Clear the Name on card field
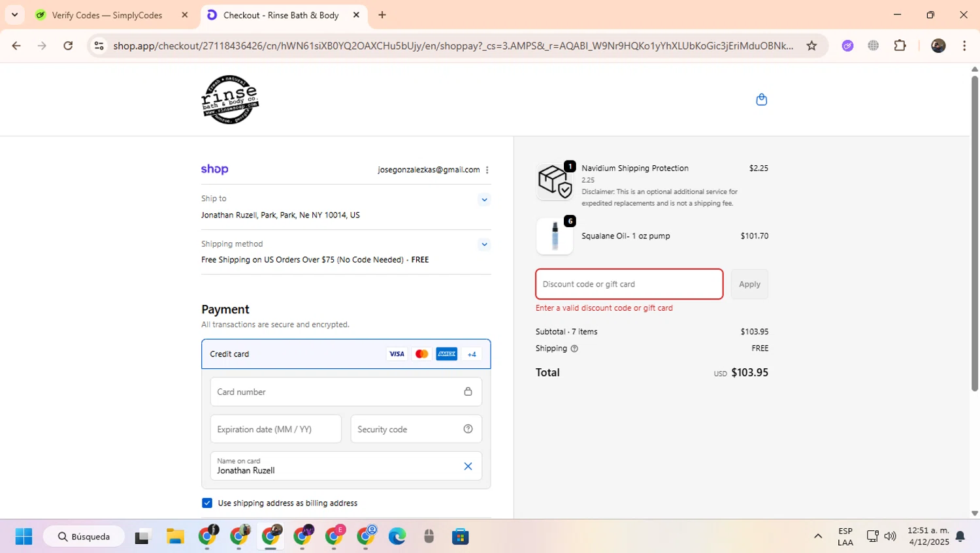This screenshot has height=553, width=980. pyautogui.click(x=468, y=466)
